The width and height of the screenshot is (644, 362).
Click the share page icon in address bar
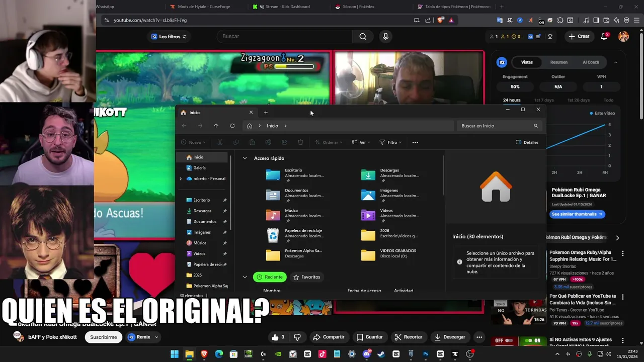[x=428, y=20]
